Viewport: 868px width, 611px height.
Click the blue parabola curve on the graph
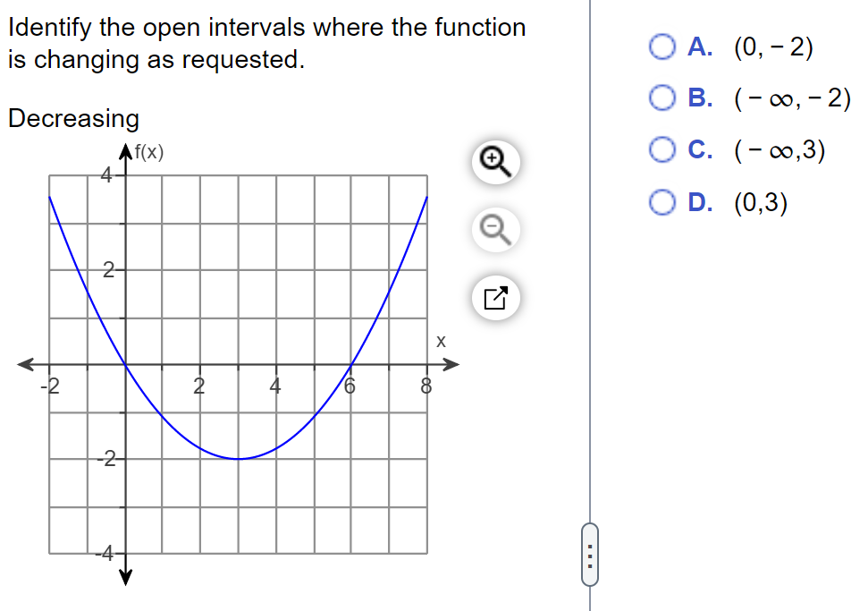tap(237, 456)
